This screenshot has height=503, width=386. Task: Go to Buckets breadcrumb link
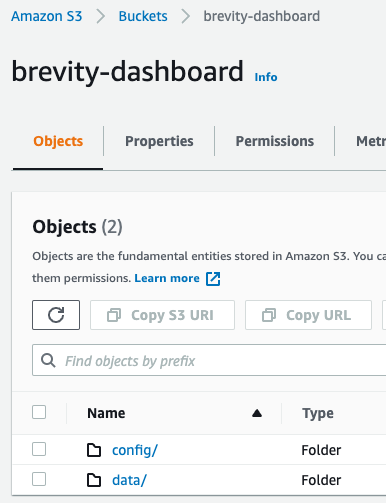tap(143, 16)
